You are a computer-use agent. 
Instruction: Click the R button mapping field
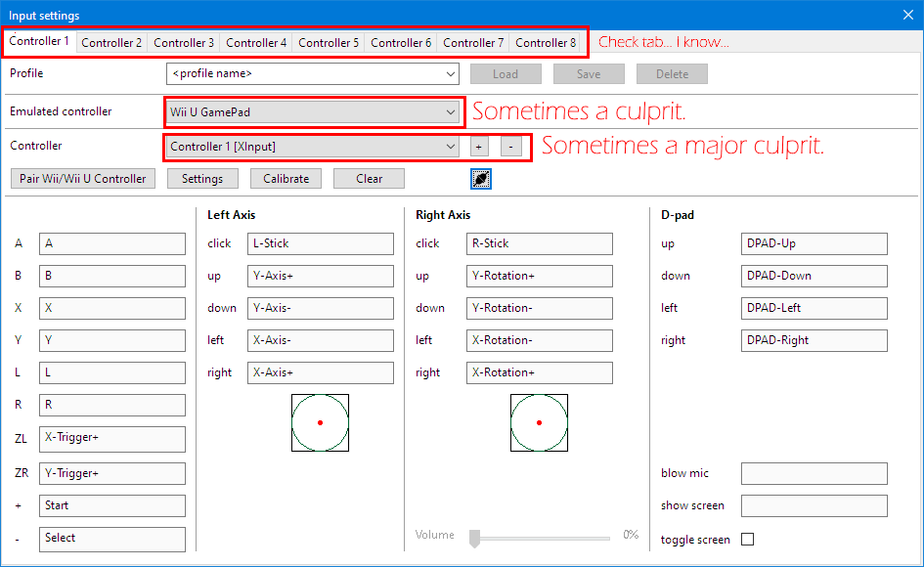[x=112, y=405]
